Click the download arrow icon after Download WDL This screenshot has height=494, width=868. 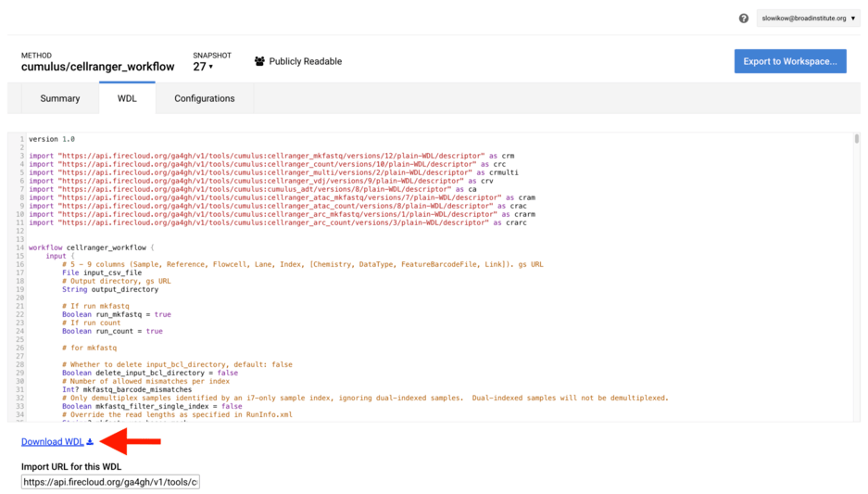pyautogui.click(x=90, y=442)
